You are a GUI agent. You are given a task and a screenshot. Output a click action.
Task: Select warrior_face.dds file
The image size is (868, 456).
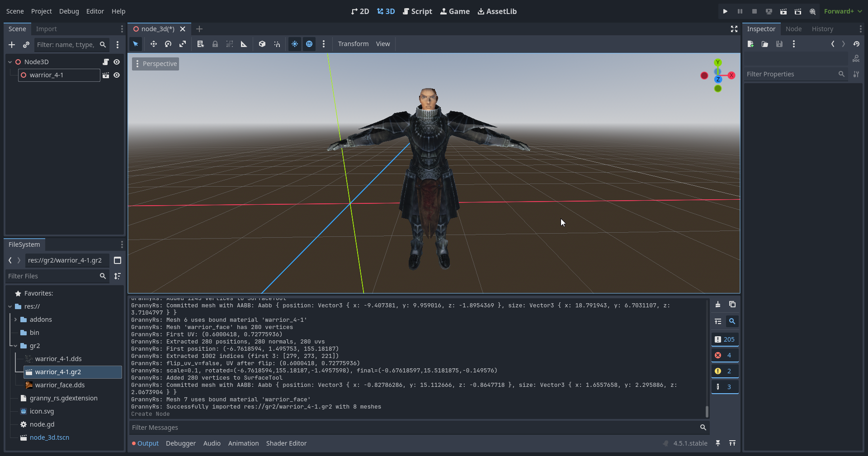coord(60,385)
